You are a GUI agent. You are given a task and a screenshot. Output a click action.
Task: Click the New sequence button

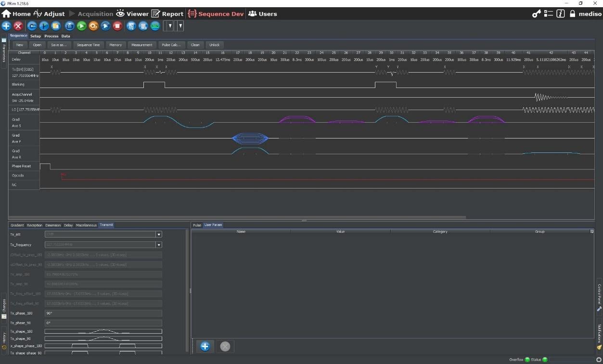click(x=19, y=45)
